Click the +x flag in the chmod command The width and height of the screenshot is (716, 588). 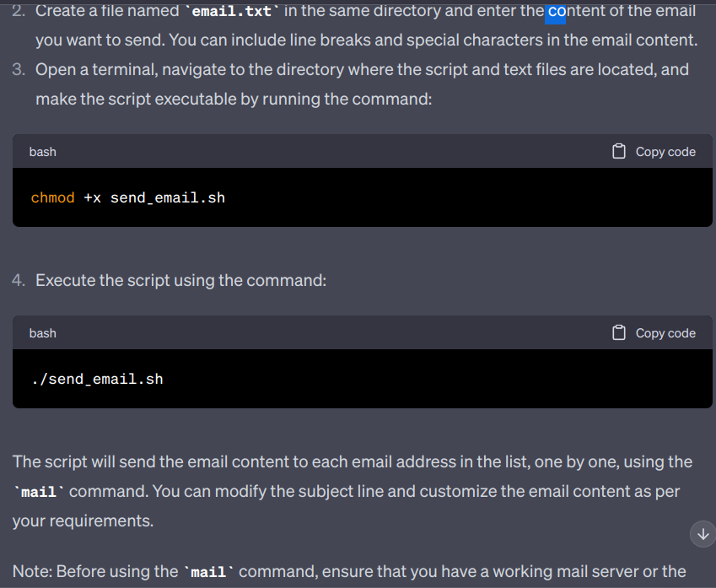click(93, 197)
